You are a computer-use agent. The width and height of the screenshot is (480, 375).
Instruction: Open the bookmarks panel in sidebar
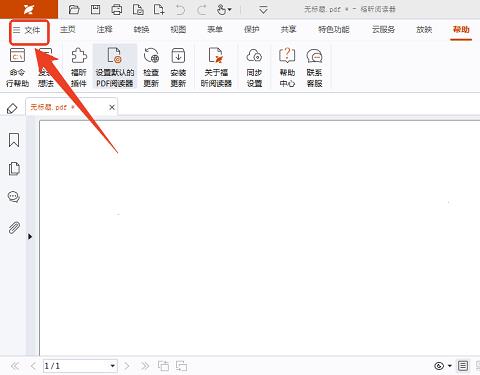tap(14, 140)
